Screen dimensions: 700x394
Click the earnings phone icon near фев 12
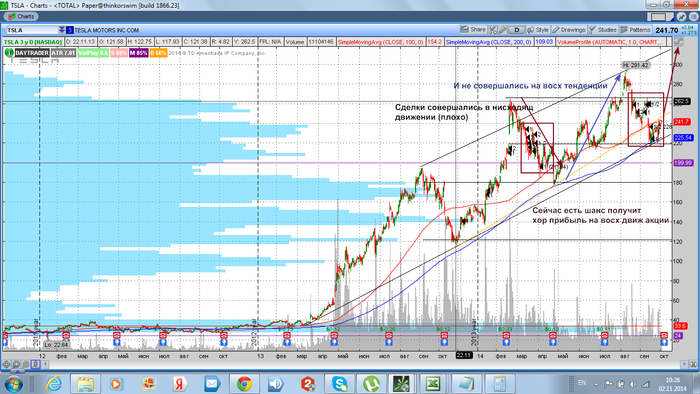[67, 335]
